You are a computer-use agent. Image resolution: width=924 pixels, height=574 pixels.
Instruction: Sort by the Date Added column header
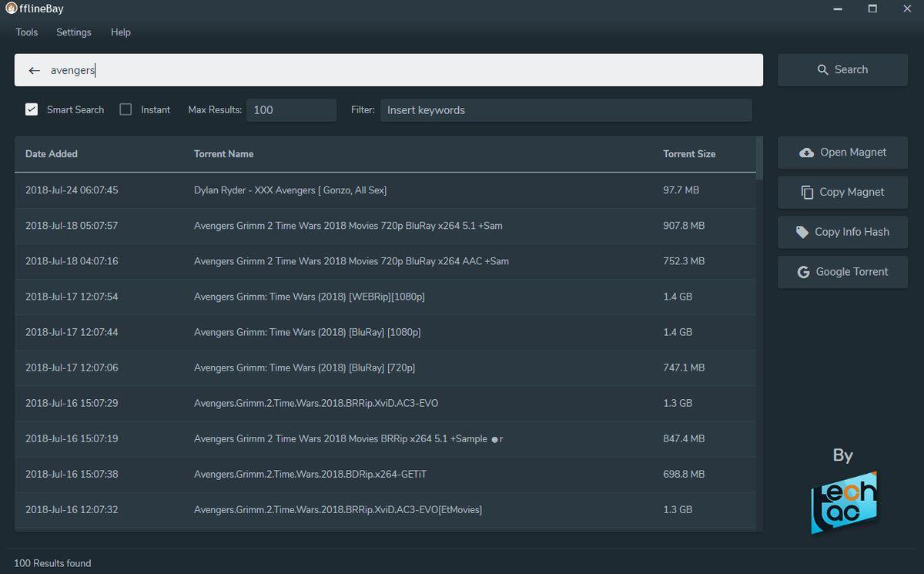coord(52,154)
